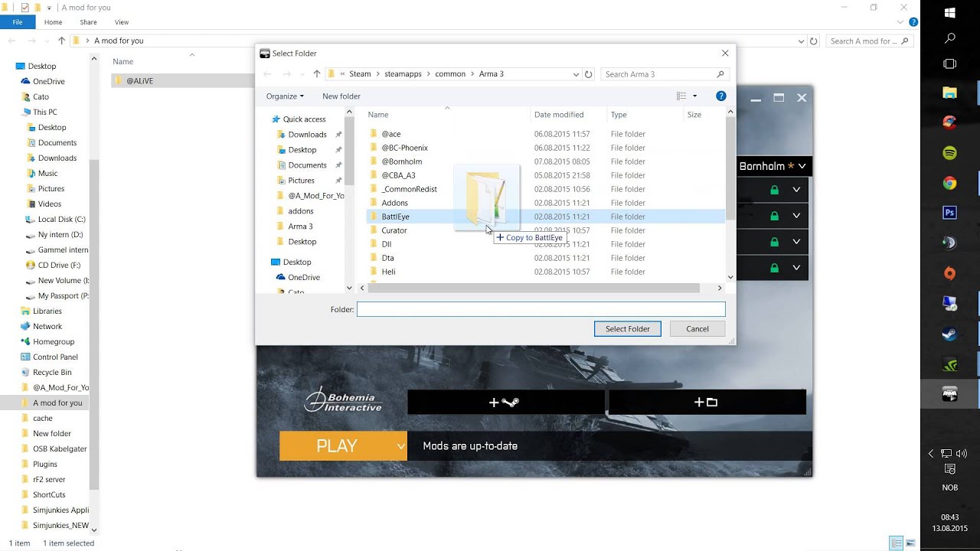Open the View ribbon tab
The image size is (980, 551).
(x=121, y=22)
